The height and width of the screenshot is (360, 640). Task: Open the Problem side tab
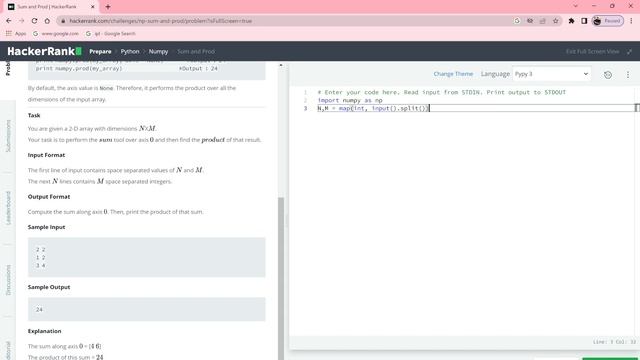click(8, 68)
